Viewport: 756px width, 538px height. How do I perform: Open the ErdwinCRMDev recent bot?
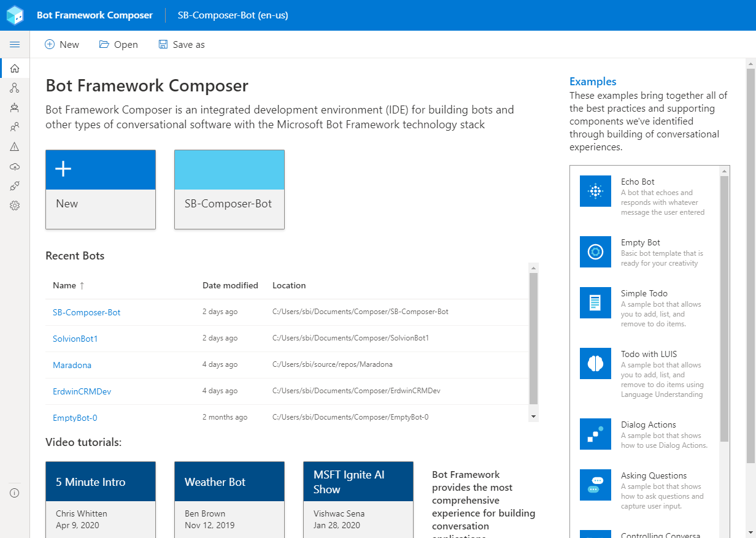[x=82, y=391]
